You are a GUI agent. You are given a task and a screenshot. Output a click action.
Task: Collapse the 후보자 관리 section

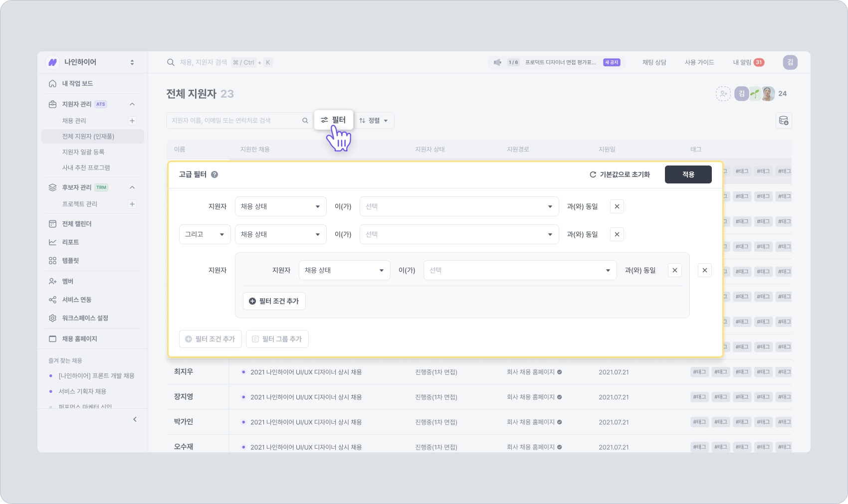[132, 187]
